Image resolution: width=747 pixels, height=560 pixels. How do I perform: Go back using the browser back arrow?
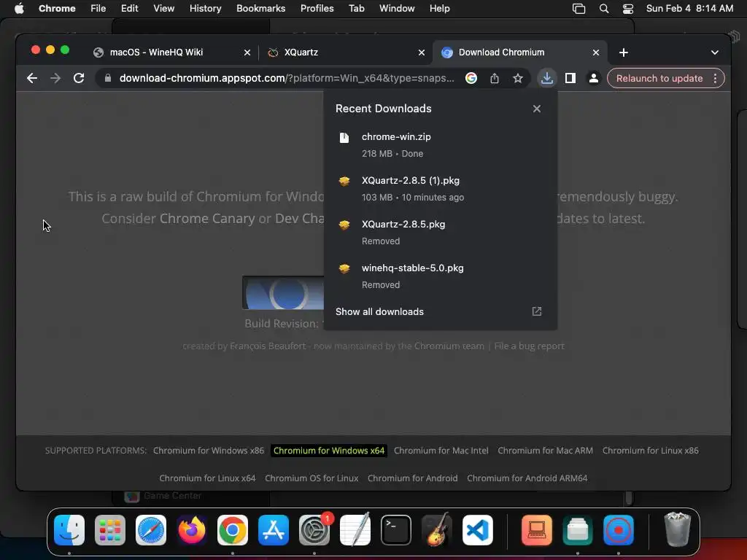(x=32, y=78)
